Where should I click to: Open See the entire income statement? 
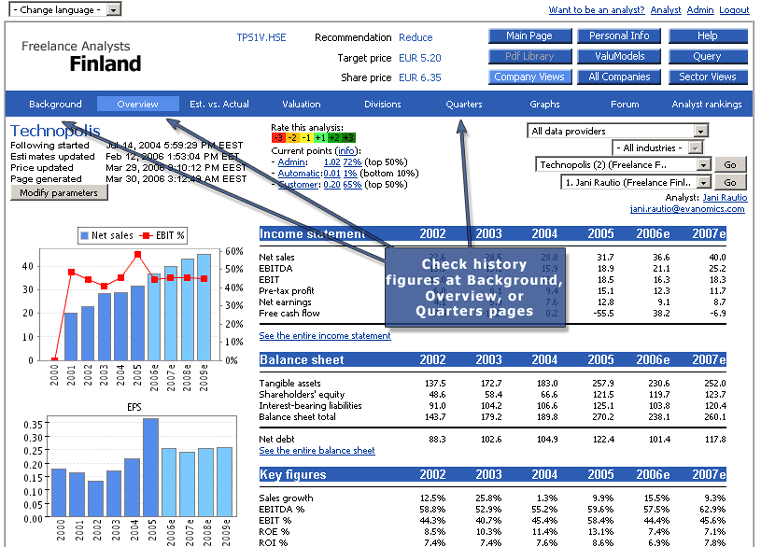pyautogui.click(x=325, y=335)
